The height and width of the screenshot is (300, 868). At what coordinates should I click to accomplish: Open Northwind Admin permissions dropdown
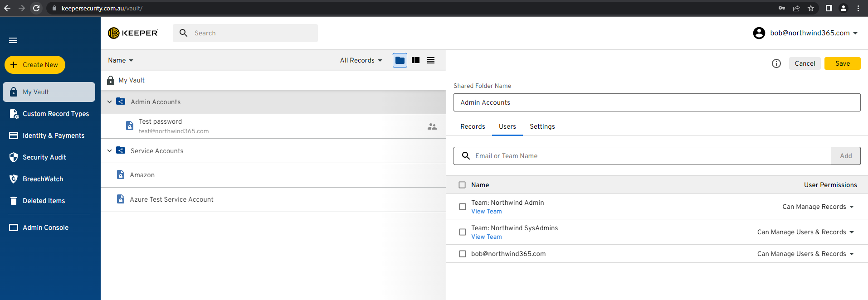(x=818, y=207)
